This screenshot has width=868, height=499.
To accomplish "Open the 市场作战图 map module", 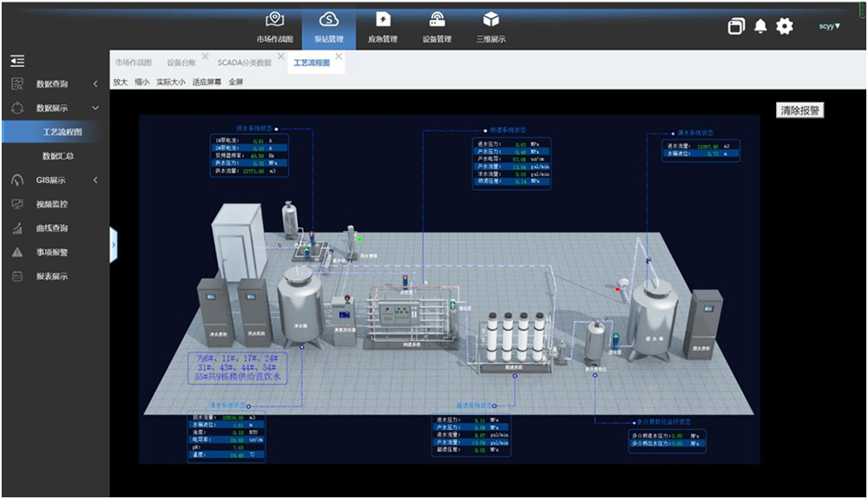I will click(274, 26).
